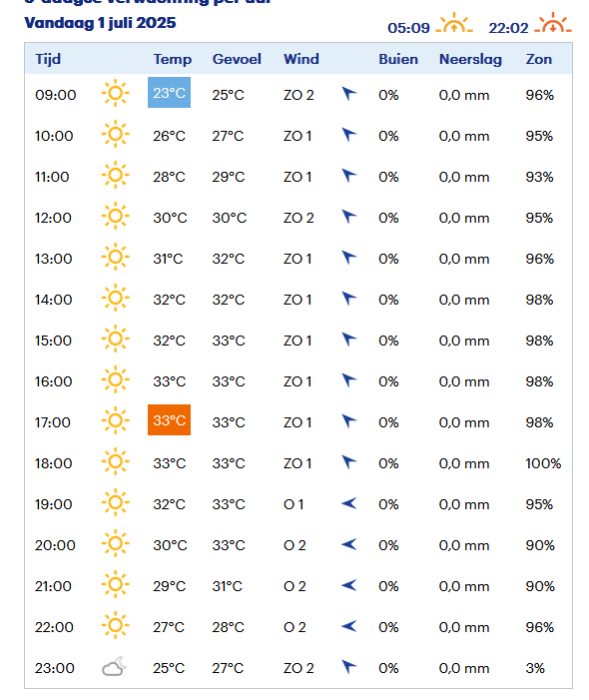
Task: Click the east wind arrow at 22:00
Action: [x=349, y=626]
